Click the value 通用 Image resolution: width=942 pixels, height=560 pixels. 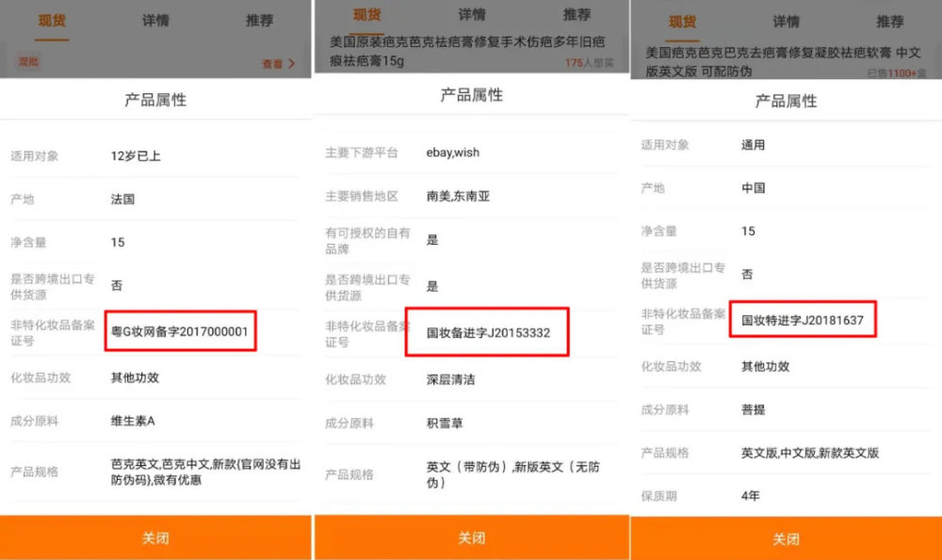tap(753, 145)
